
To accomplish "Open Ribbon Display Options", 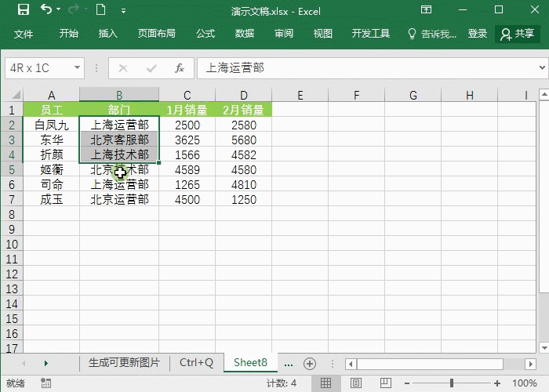I will (x=426, y=9).
